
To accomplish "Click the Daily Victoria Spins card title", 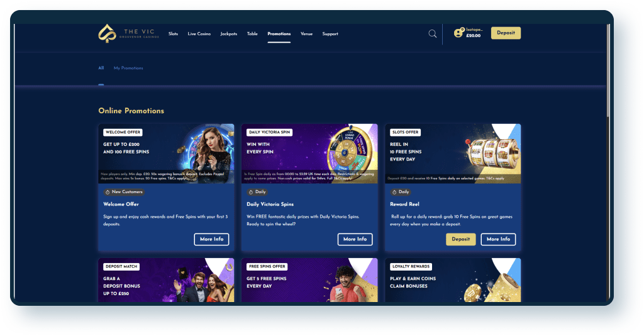I will 270,204.
